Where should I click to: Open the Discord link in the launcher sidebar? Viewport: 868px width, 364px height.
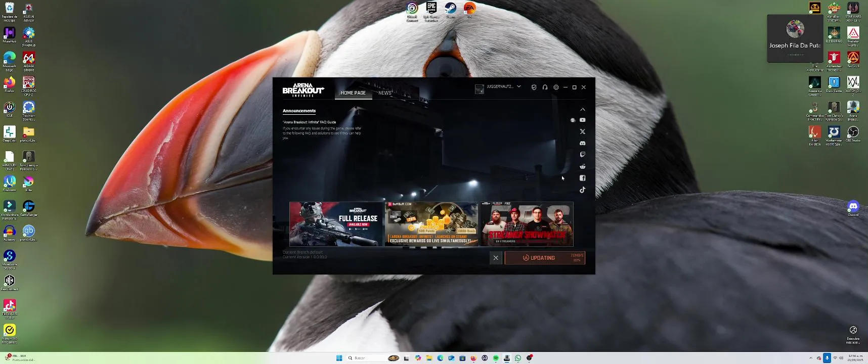(583, 143)
